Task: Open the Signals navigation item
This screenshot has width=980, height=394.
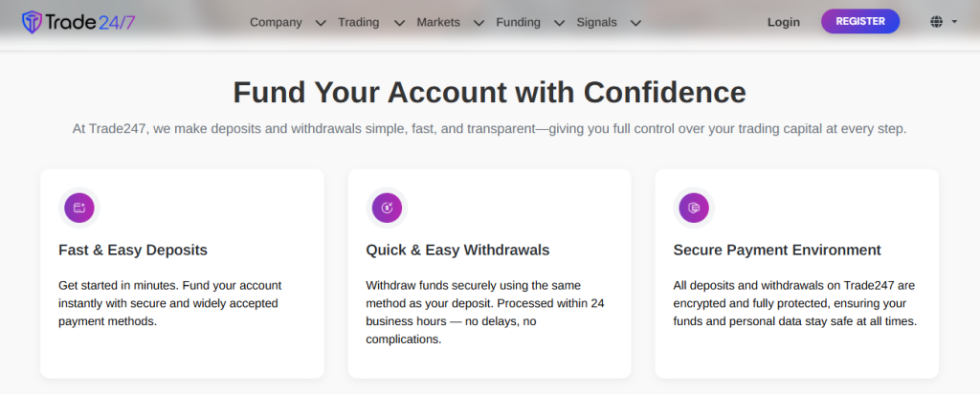Action: coord(597,22)
